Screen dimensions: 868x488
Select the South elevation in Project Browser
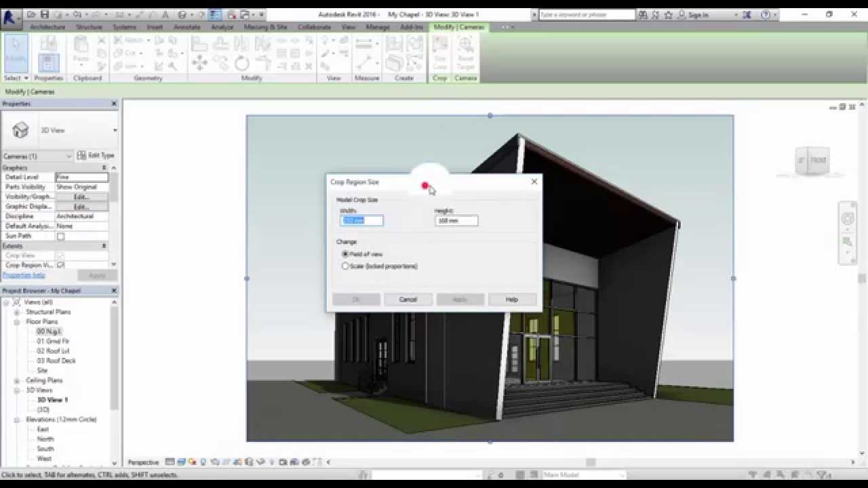click(45, 449)
